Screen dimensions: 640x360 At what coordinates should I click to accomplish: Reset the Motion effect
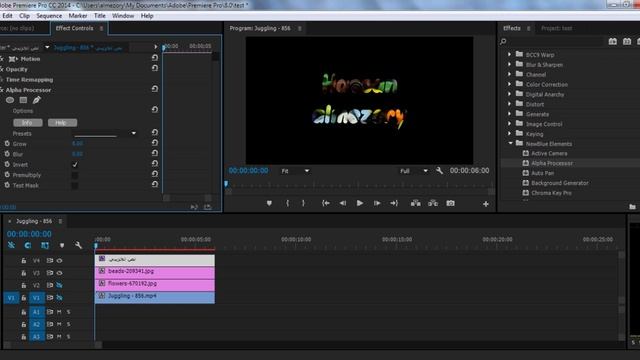(155, 58)
